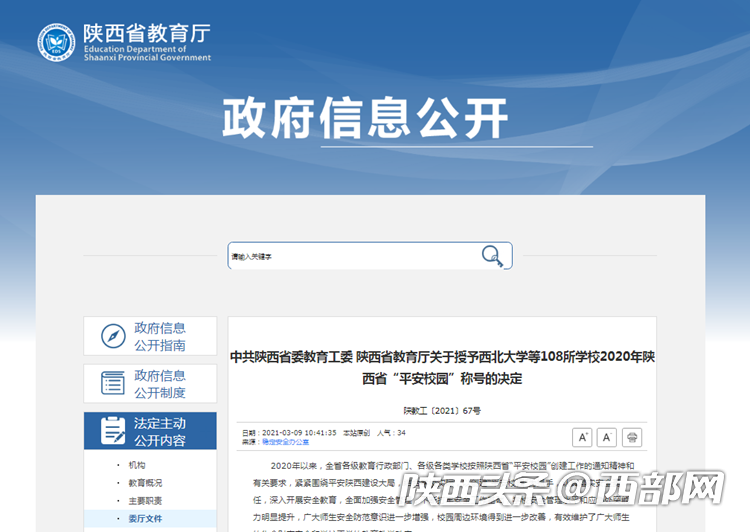Open the 教育概况 sidebar item

(145, 483)
